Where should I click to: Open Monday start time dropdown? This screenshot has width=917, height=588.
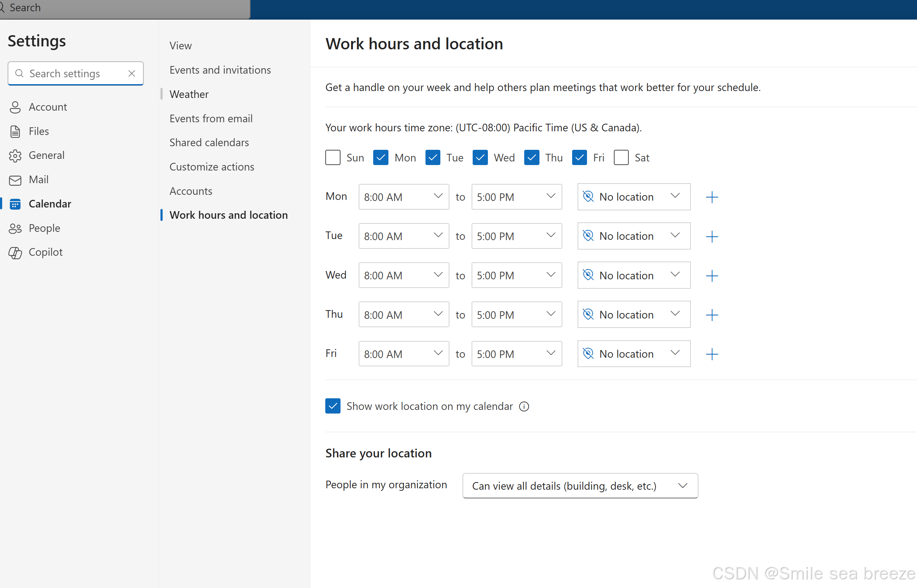tap(403, 197)
